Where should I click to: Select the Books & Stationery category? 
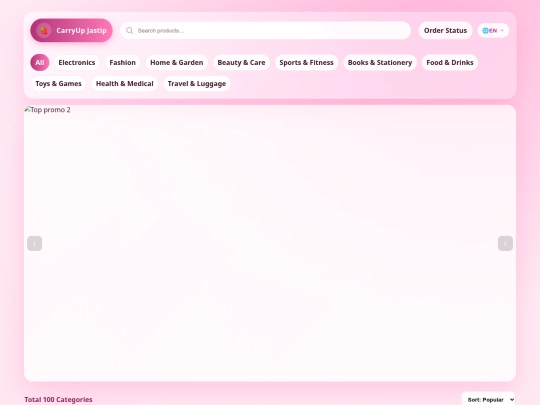pyautogui.click(x=380, y=62)
